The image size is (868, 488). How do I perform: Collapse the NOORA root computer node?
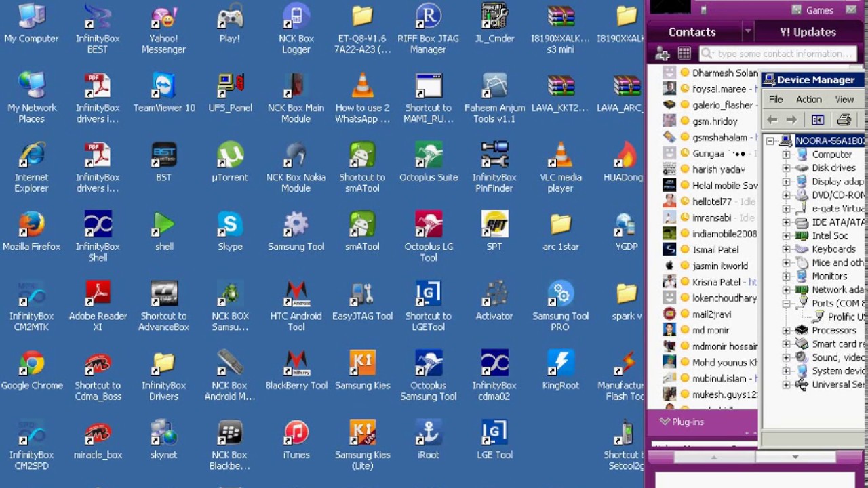pos(770,141)
